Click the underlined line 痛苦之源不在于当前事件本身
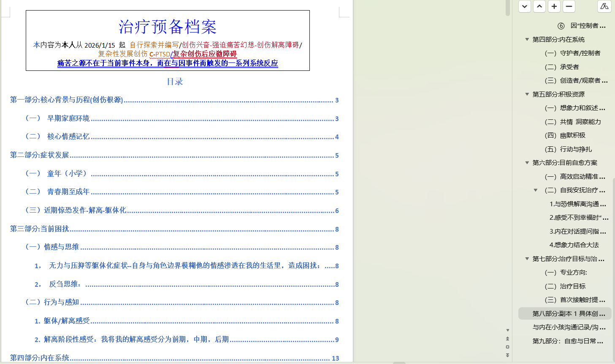The width and height of the screenshot is (615, 364). coord(168,63)
